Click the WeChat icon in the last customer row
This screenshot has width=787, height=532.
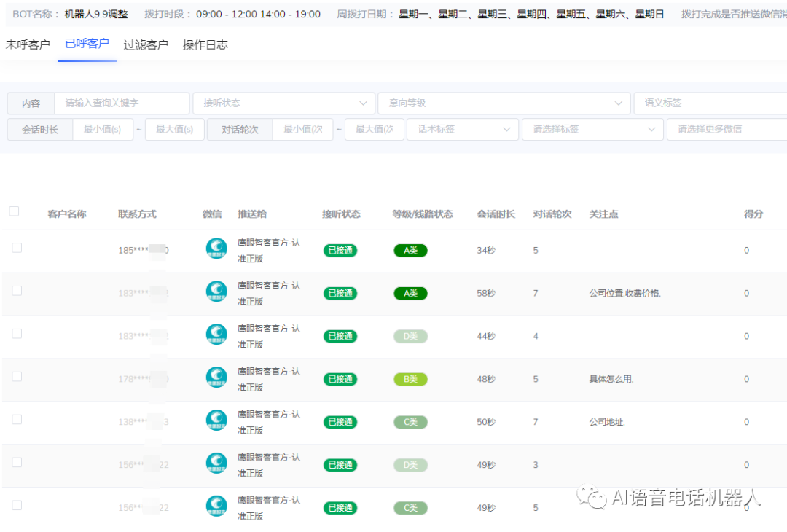(216, 506)
